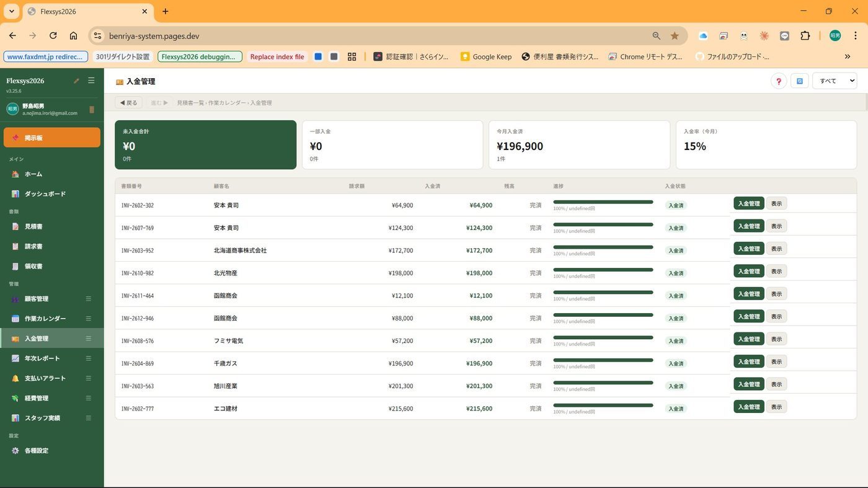
Task: Click 入金管理 button for INV-2602-302
Action: 749,203
